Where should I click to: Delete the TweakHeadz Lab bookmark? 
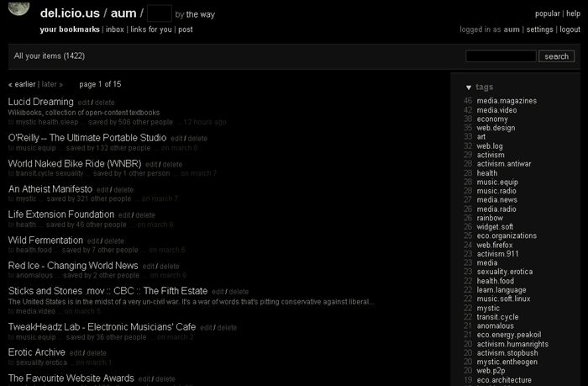coord(228,328)
